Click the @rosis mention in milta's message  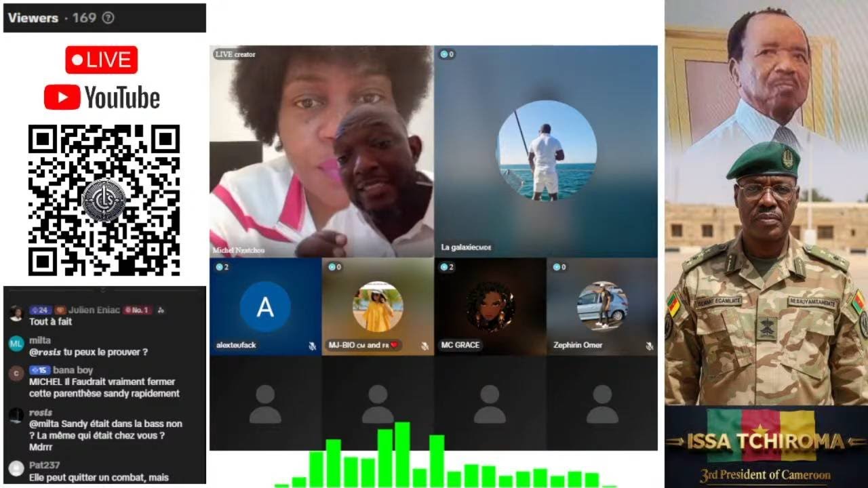[45, 352]
